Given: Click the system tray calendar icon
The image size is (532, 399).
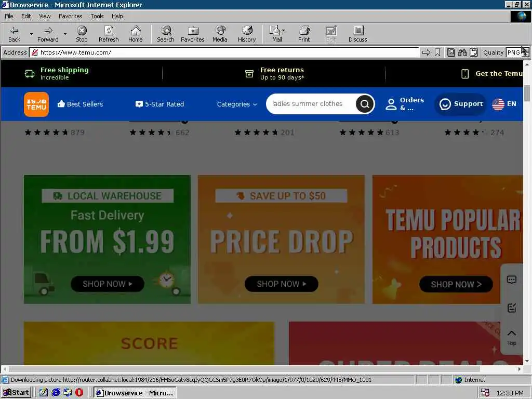Looking at the screenshot, I should [x=485, y=393].
